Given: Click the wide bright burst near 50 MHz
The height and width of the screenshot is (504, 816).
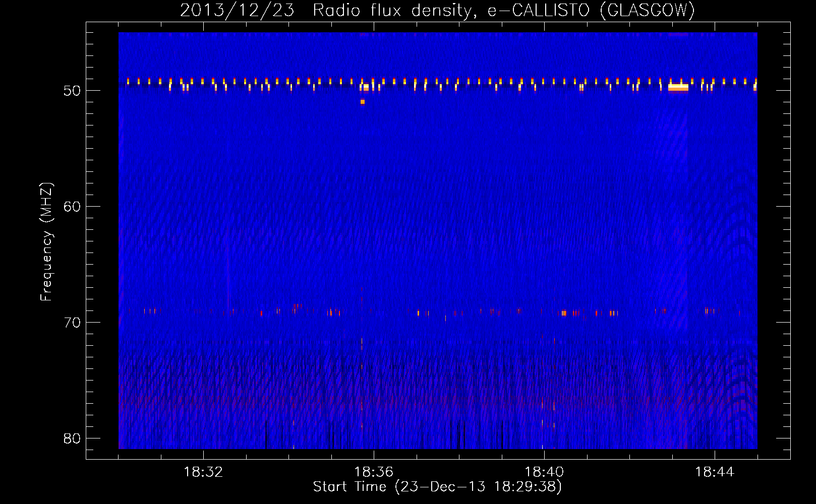Looking at the screenshot, I should coord(678,88).
